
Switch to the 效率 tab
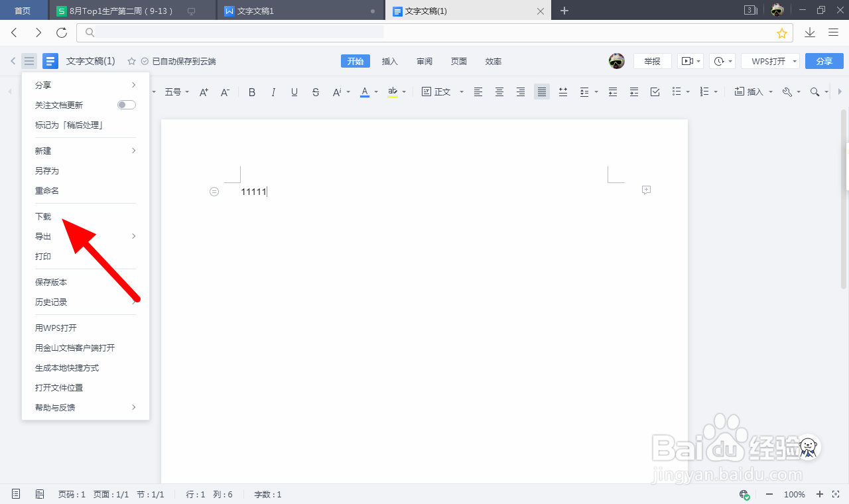493,61
